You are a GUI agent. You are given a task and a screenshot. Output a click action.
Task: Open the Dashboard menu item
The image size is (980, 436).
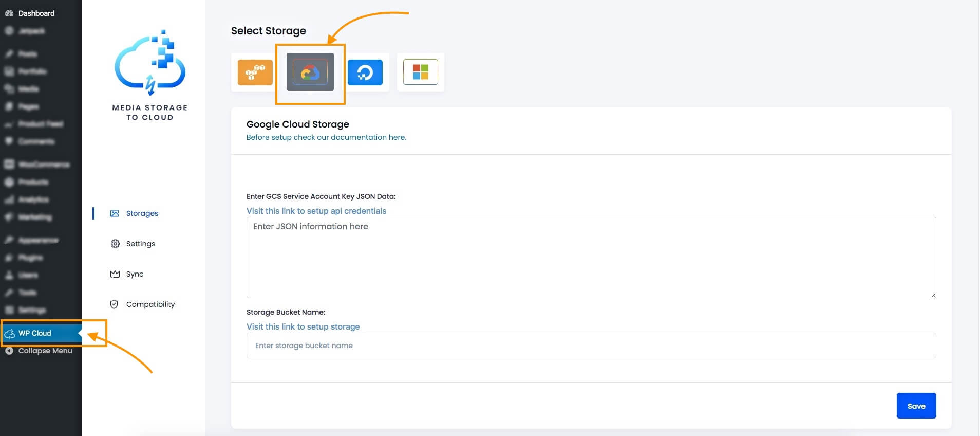pos(36,13)
